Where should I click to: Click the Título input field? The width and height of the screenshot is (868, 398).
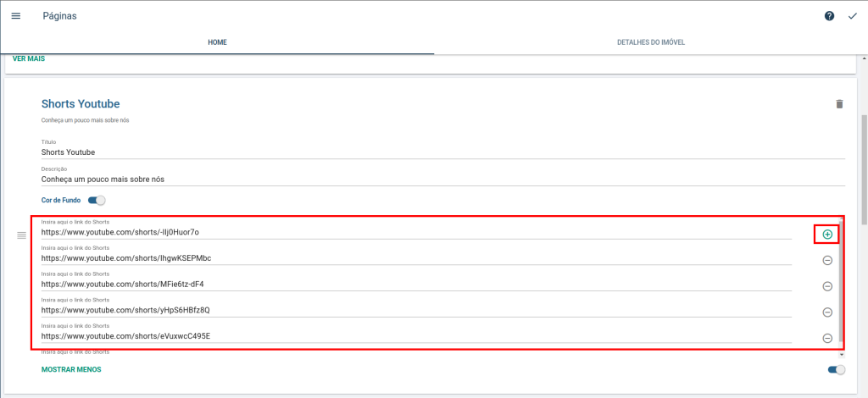click(x=441, y=152)
